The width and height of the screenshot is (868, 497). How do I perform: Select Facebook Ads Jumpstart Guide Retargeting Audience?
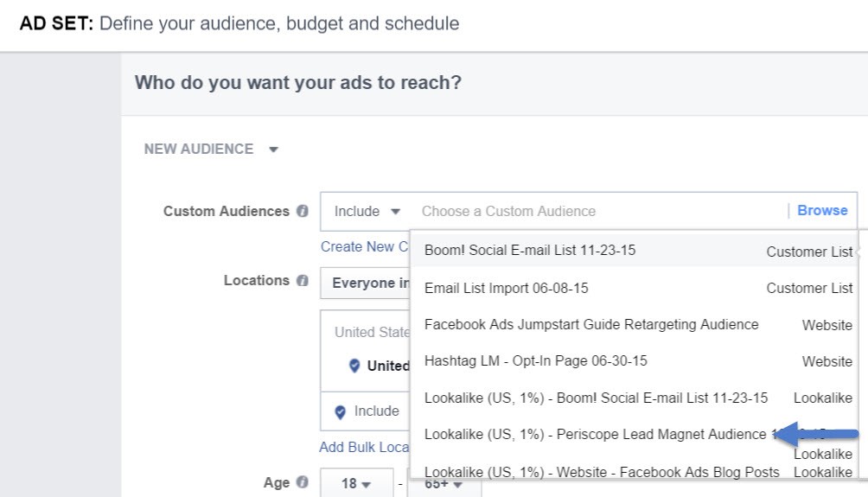(x=635, y=324)
